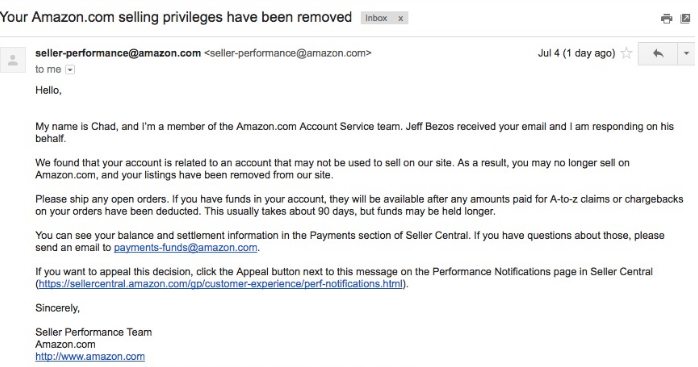Click the sender's profile avatar
This screenshot has height=367, width=698.
click(x=13, y=60)
